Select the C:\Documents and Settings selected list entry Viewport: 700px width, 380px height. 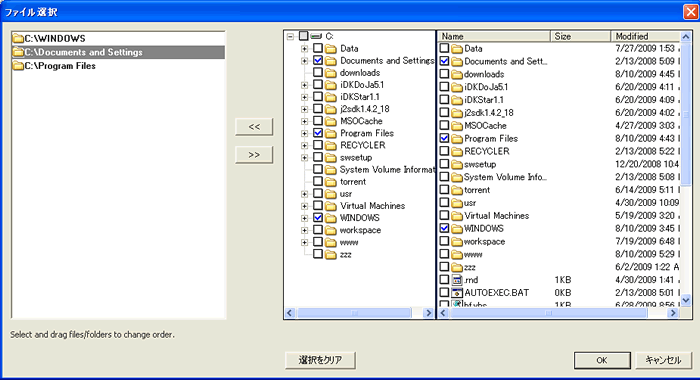point(118,52)
